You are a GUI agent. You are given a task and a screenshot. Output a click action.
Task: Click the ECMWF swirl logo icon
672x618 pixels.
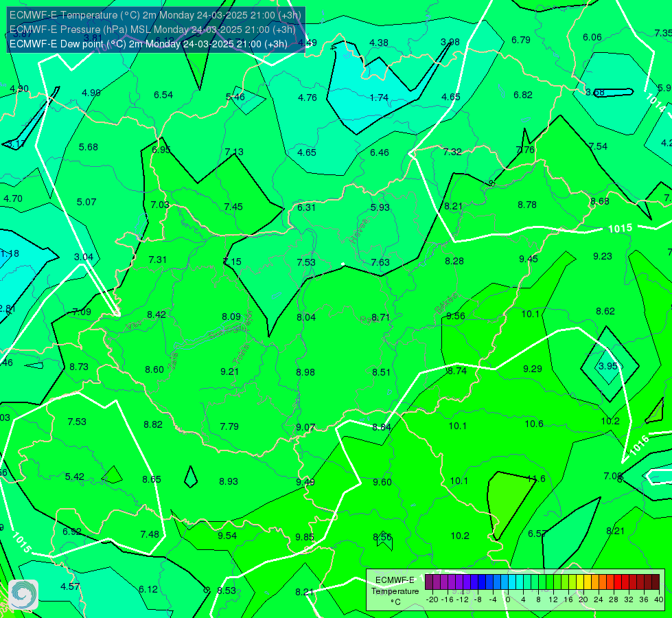(x=23, y=595)
